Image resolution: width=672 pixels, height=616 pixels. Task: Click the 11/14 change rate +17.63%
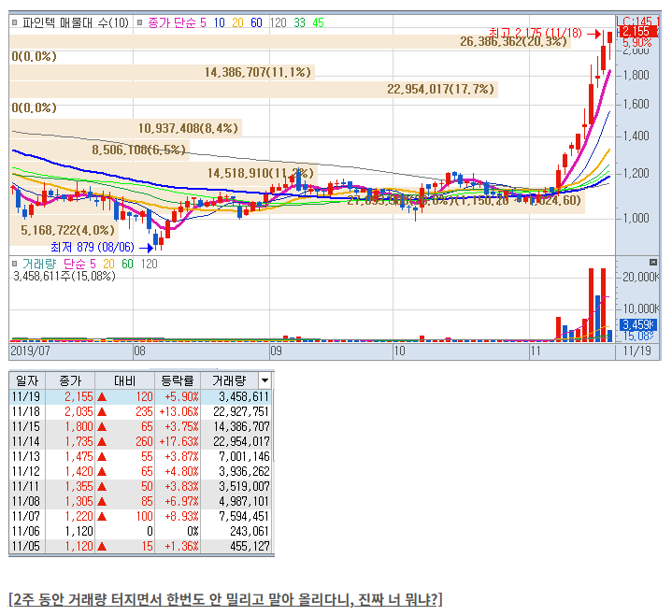pos(179,441)
